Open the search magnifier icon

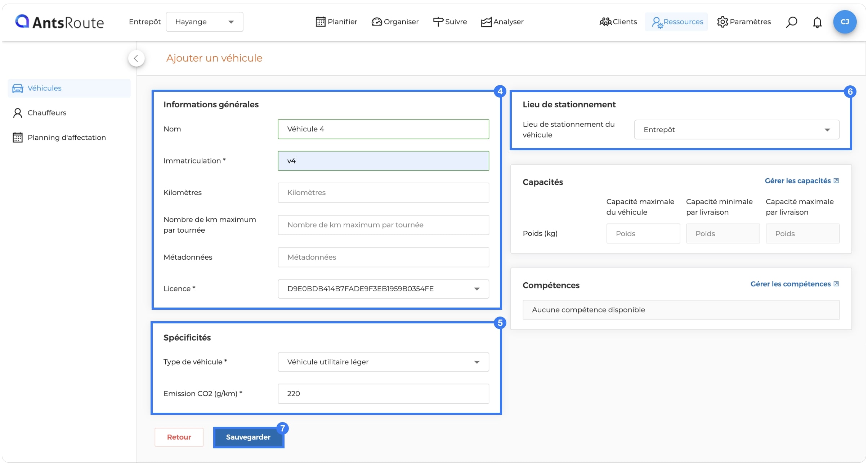(791, 22)
